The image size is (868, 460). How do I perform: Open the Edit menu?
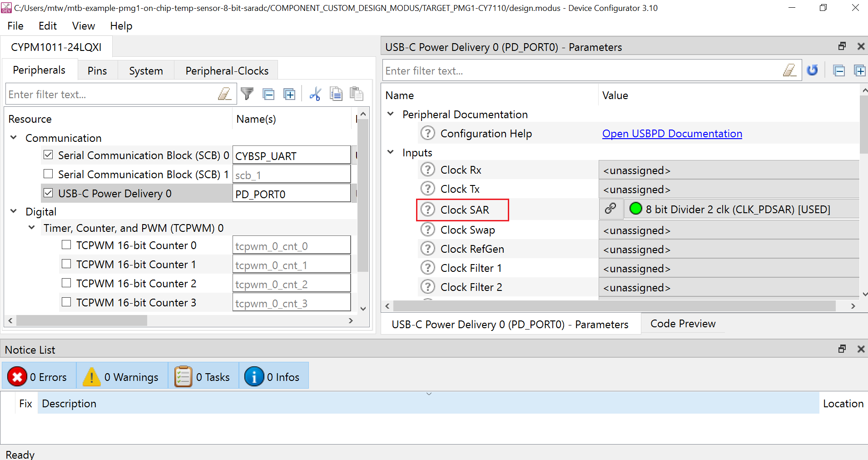click(48, 26)
